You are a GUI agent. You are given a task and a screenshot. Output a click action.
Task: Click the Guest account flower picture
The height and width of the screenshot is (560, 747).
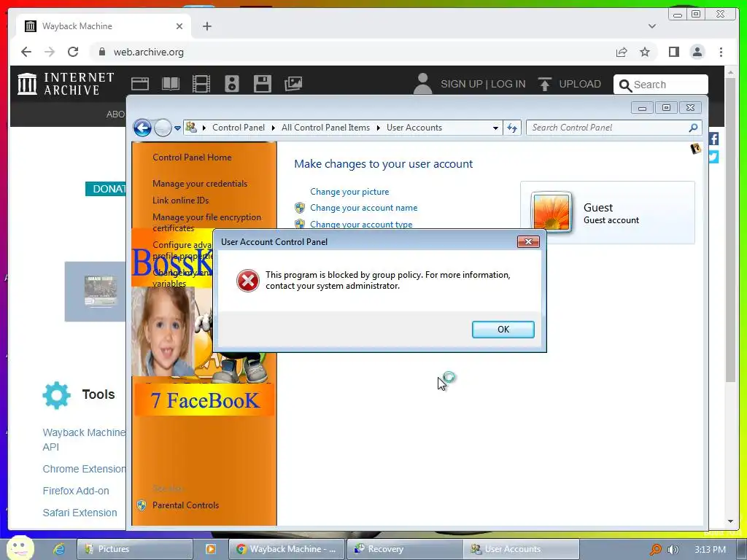tap(551, 213)
